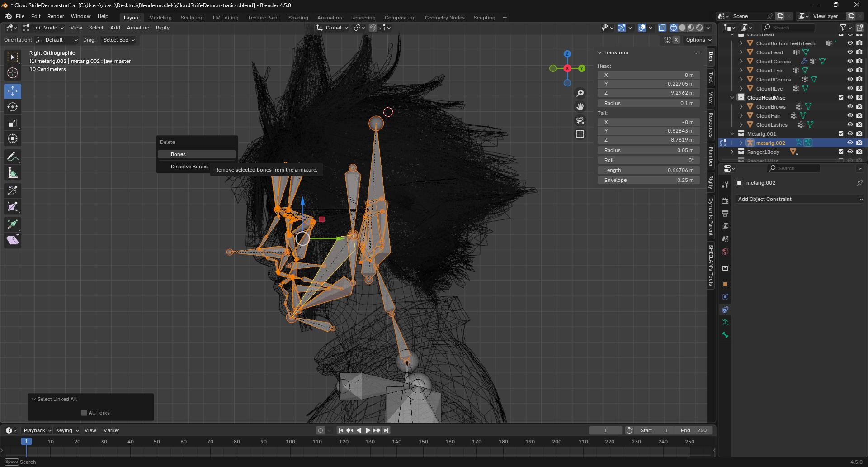This screenshot has height=467, width=868.
Task: Toggle visibility of metarig.002
Action: click(x=850, y=143)
